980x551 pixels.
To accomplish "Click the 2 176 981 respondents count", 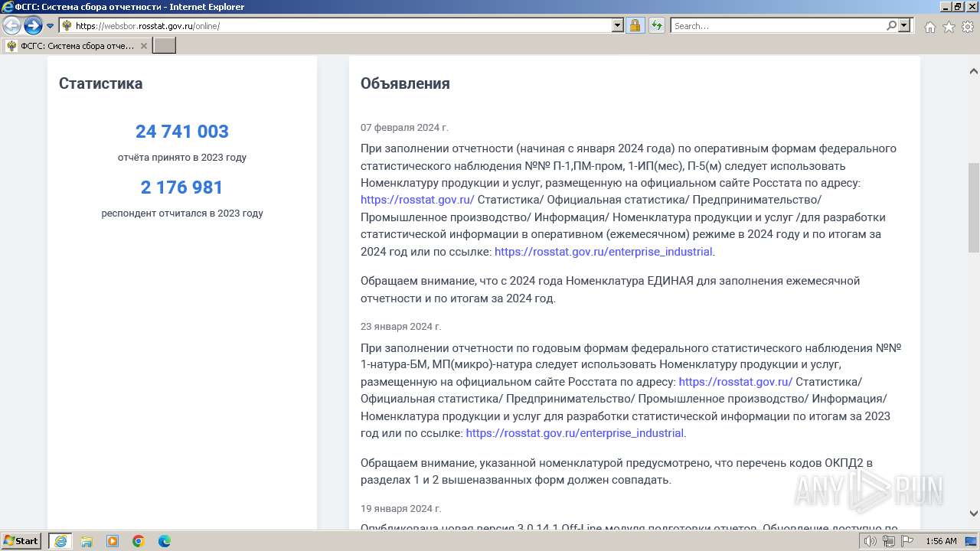I will 182,187.
